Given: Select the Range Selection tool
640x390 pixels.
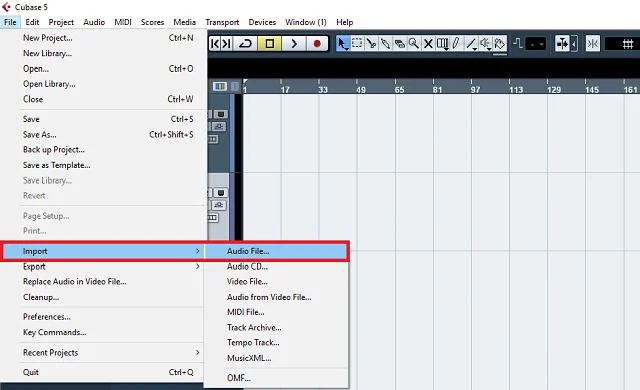Looking at the screenshot, I should (357, 43).
